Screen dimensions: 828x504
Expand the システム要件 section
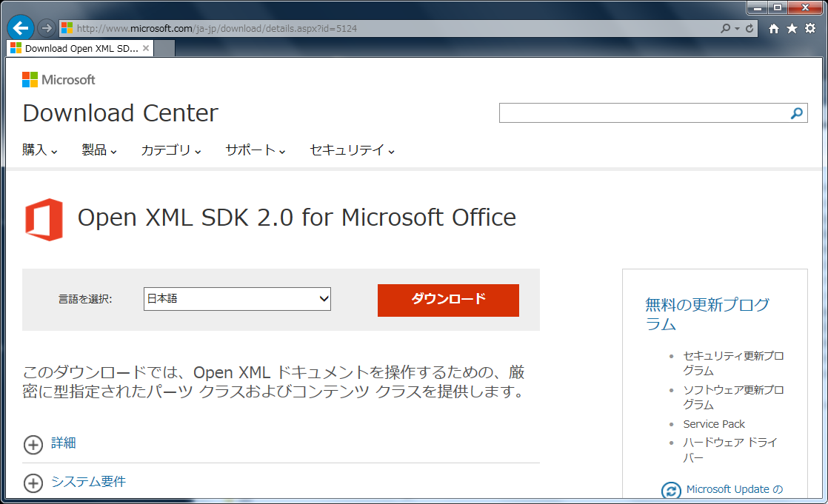33,483
